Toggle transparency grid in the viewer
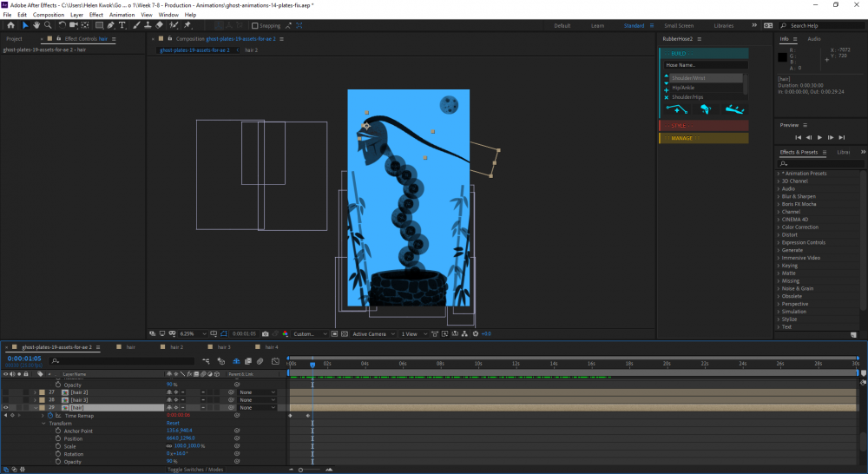The width and height of the screenshot is (868, 474). pyautogui.click(x=345, y=334)
